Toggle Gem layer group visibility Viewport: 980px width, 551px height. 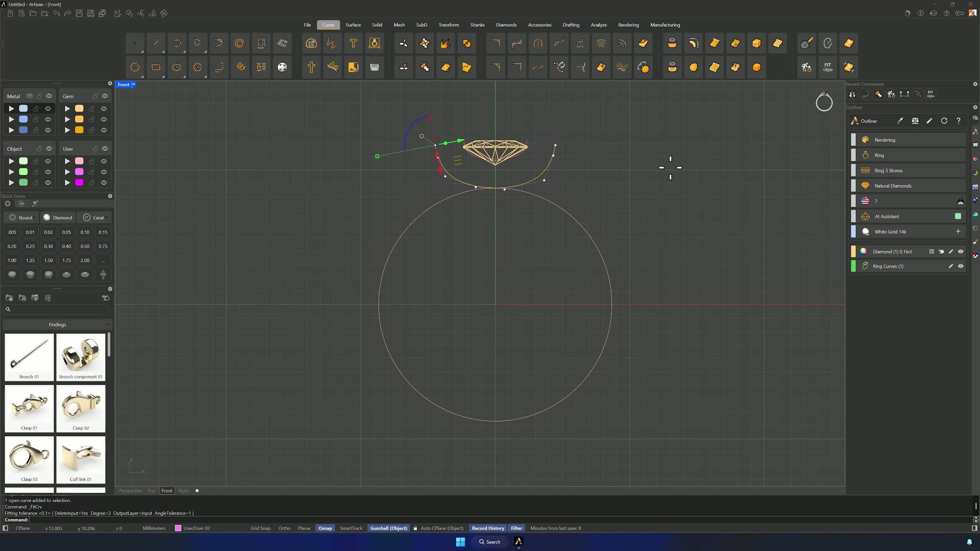105,96
